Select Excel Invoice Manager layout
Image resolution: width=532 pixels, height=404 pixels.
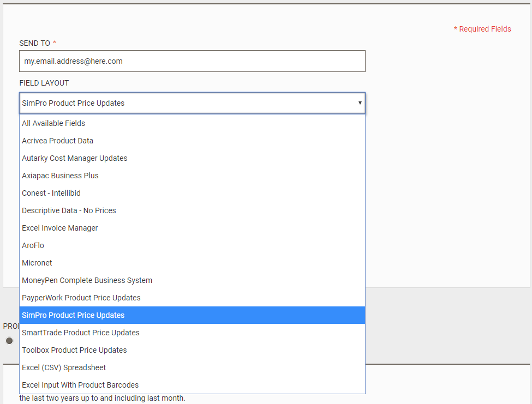click(x=192, y=228)
